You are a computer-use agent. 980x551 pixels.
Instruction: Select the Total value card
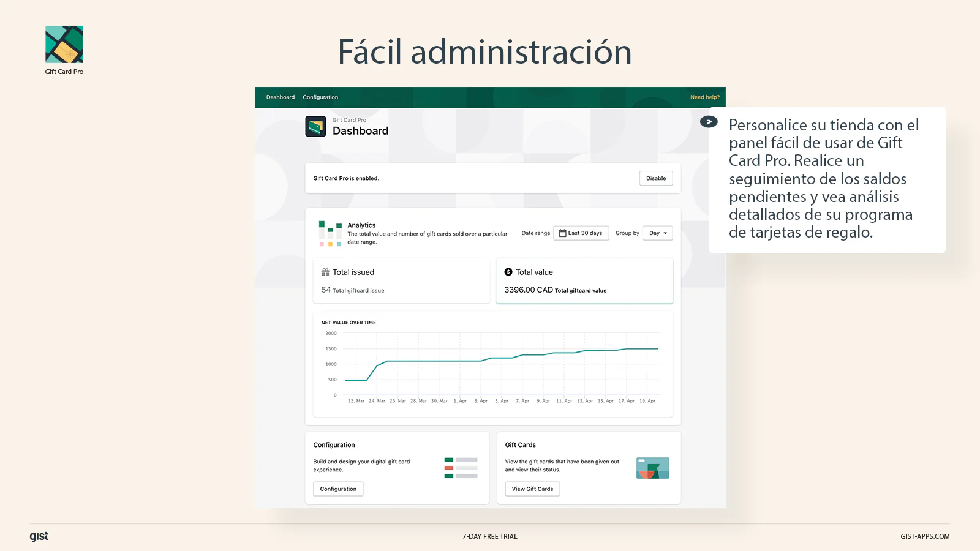click(x=584, y=281)
